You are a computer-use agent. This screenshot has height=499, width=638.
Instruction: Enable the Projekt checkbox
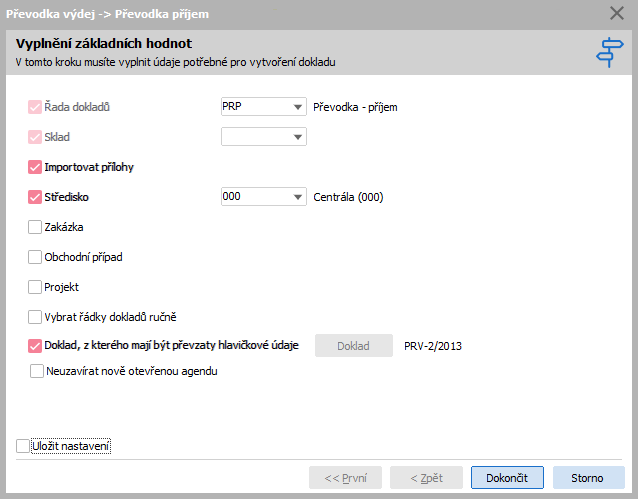[x=35, y=287]
